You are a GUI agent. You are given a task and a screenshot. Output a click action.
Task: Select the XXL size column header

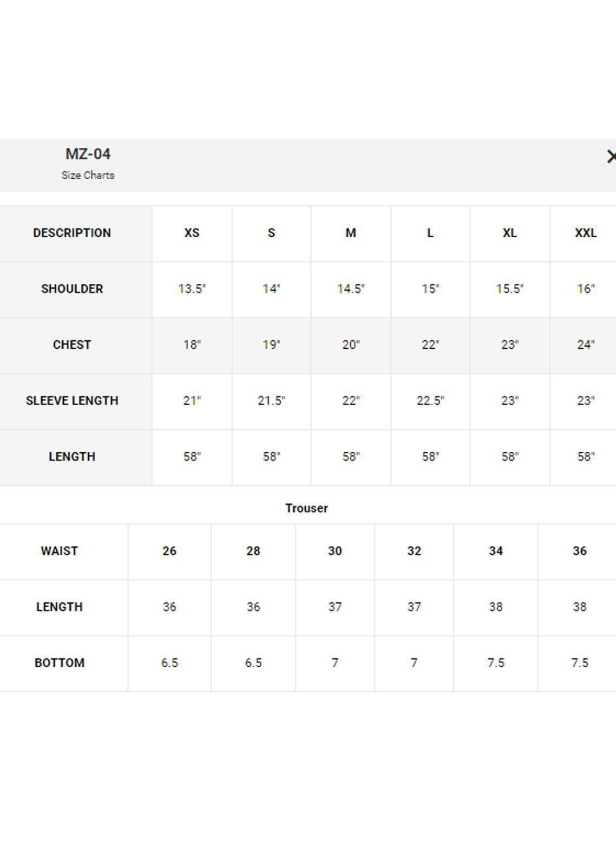(585, 233)
